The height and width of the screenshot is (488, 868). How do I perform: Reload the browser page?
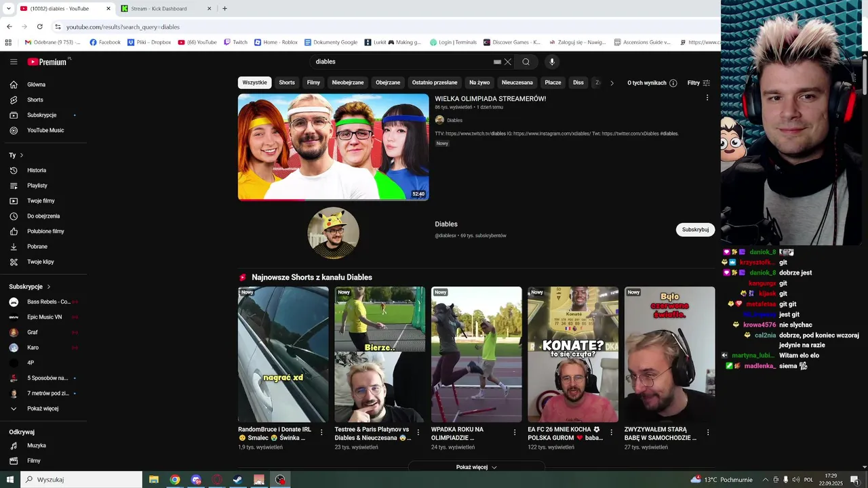(40, 26)
